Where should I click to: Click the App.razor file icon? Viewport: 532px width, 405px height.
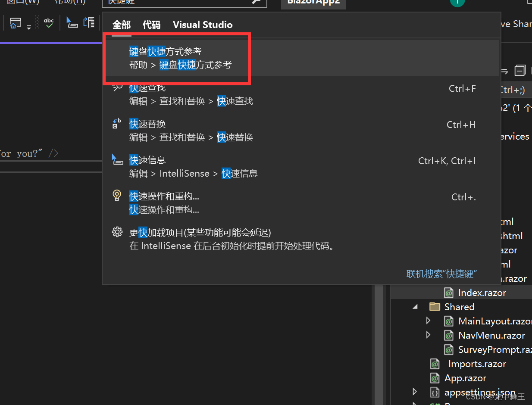point(435,378)
